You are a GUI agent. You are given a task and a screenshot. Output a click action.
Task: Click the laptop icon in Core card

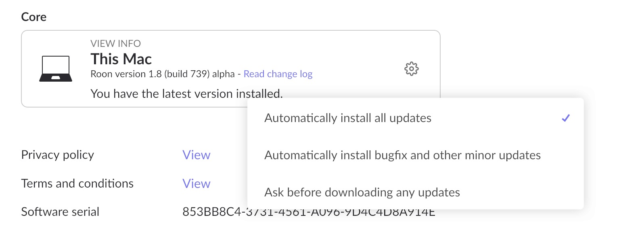click(x=56, y=69)
